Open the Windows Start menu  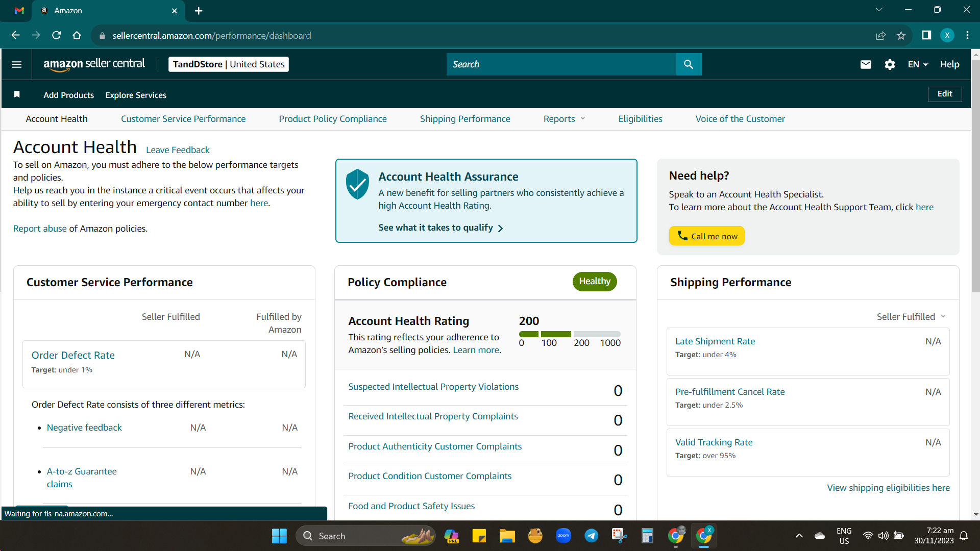[x=279, y=536]
